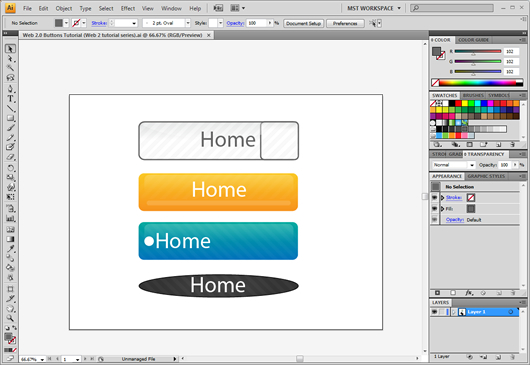Open the Style dropdown in control bar

[x=220, y=23]
